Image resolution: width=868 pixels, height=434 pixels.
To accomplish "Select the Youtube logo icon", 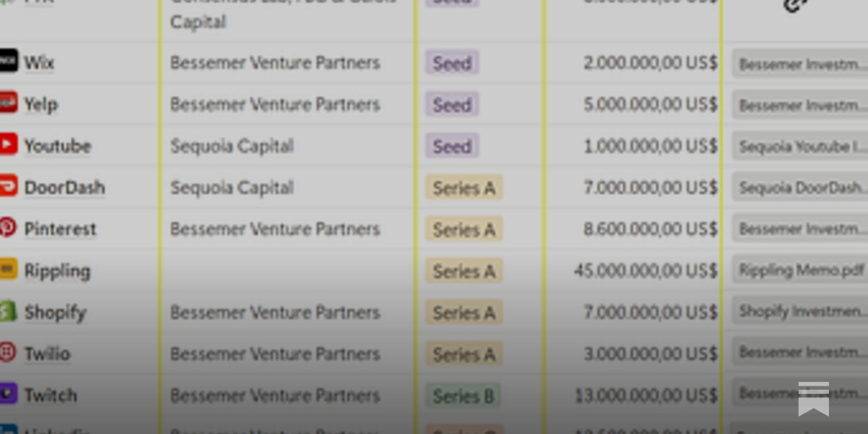I will click(x=8, y=145).
